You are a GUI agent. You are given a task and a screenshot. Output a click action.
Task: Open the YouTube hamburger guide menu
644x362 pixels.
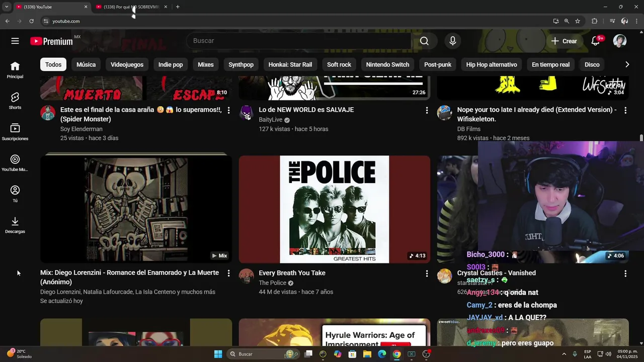click(15, 41)
